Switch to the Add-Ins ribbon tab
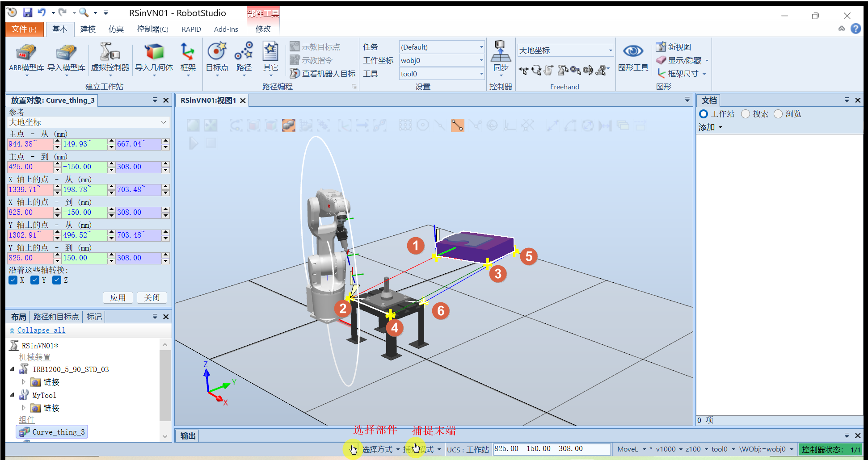The width and height of the screenshot is (868, 460). 226,29
